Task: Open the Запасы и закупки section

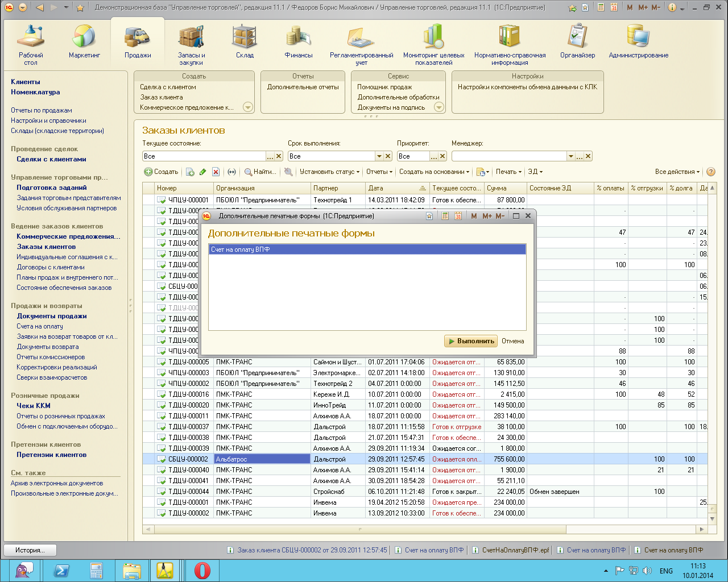Action: click(x=191, y=45)
